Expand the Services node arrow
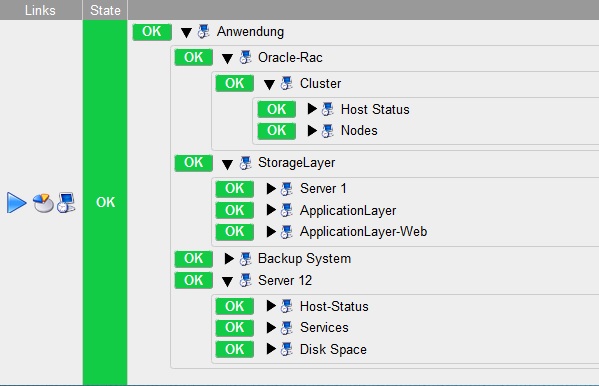Viewport: 599px width, 386px height. point(271,328)
